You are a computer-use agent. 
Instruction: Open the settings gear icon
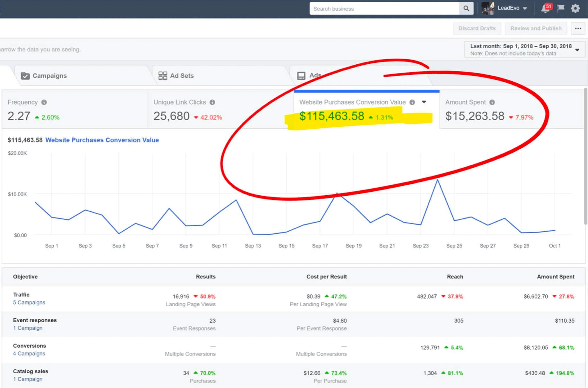tap(575, 8)
